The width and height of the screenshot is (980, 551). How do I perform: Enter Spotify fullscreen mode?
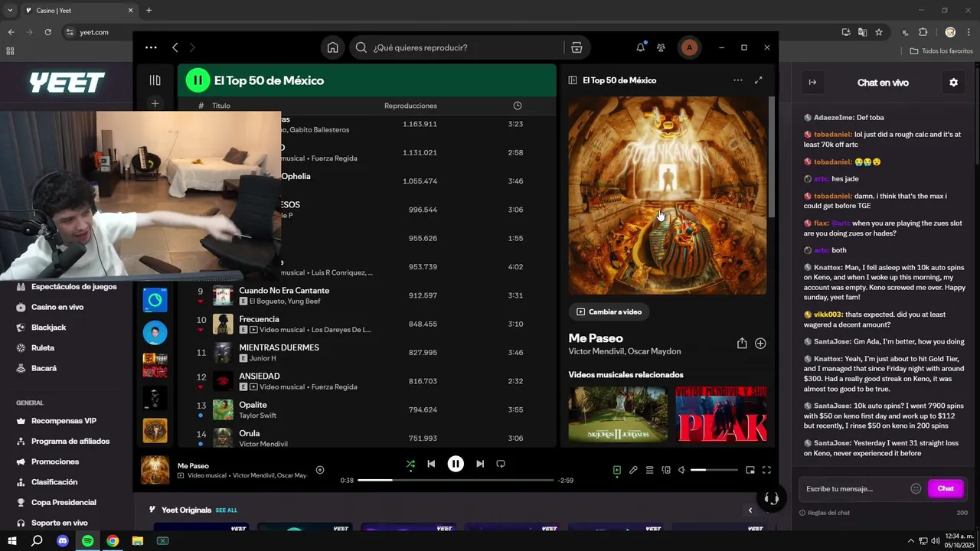[x=766, y=470]
